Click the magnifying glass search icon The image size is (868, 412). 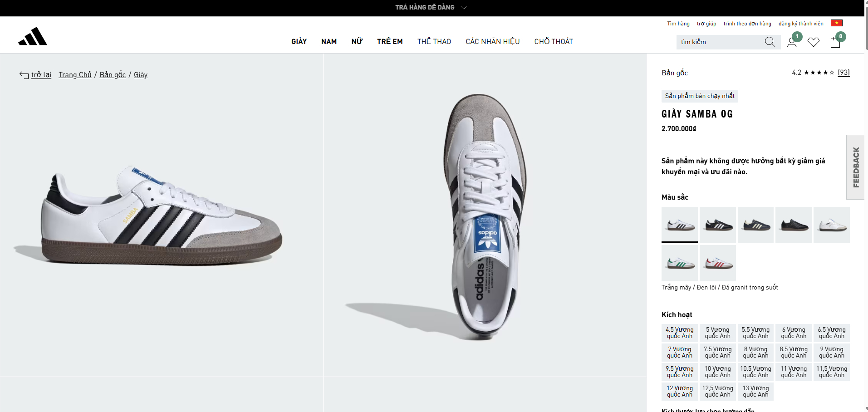(770, 42)
